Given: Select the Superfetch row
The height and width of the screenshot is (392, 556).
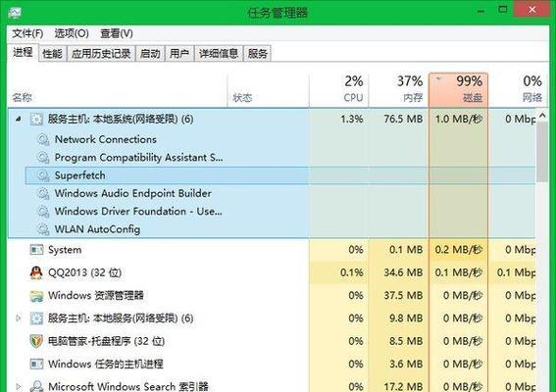Looking at the screenshot, I should point(280,175).
